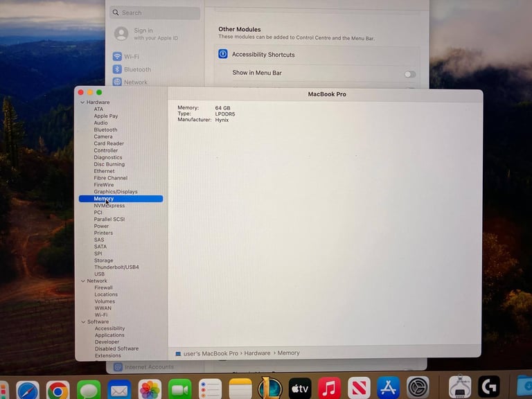Click Memory in the bottom path bar
This screenshot has width=532, height=399.
tap(288, 353)
